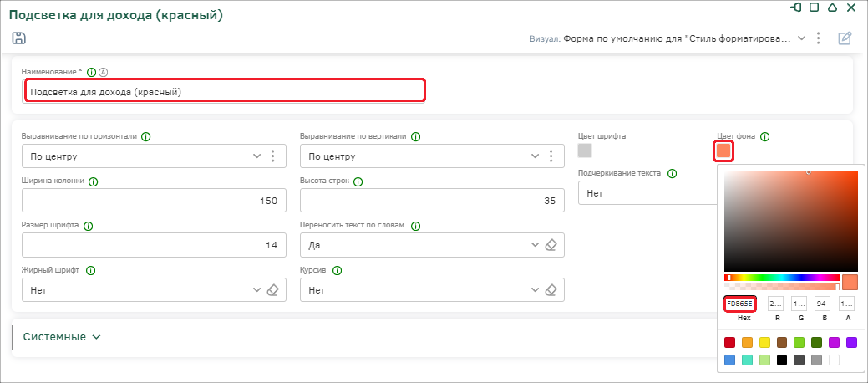Pick the brown preset color swatch

coord(782,342)
